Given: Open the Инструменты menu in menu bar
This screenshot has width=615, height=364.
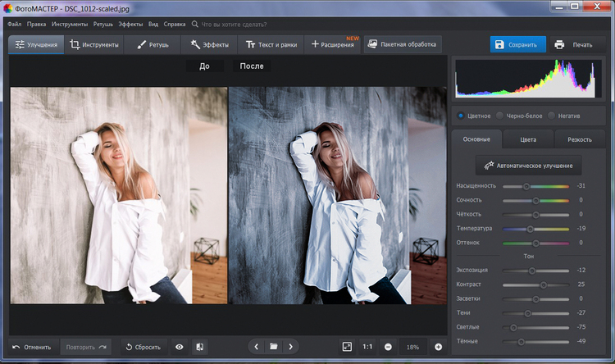Looking at the screenshot, I should coord(70,25).
